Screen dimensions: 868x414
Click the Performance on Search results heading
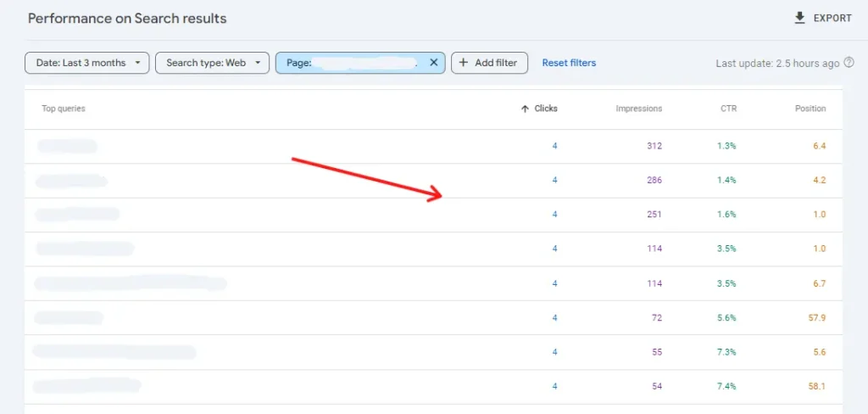click(x=127, y=19)
